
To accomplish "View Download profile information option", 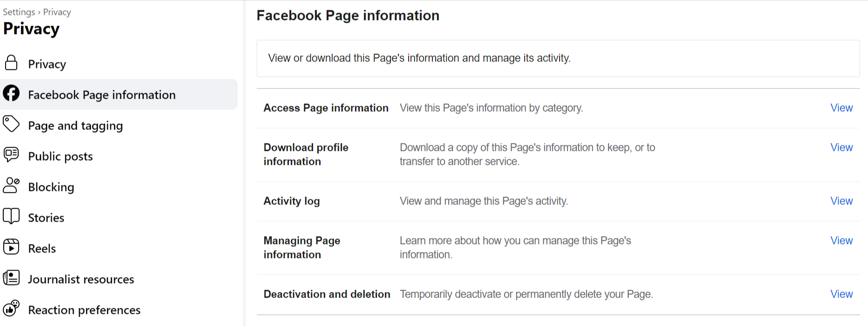I will tap(841, 148).
